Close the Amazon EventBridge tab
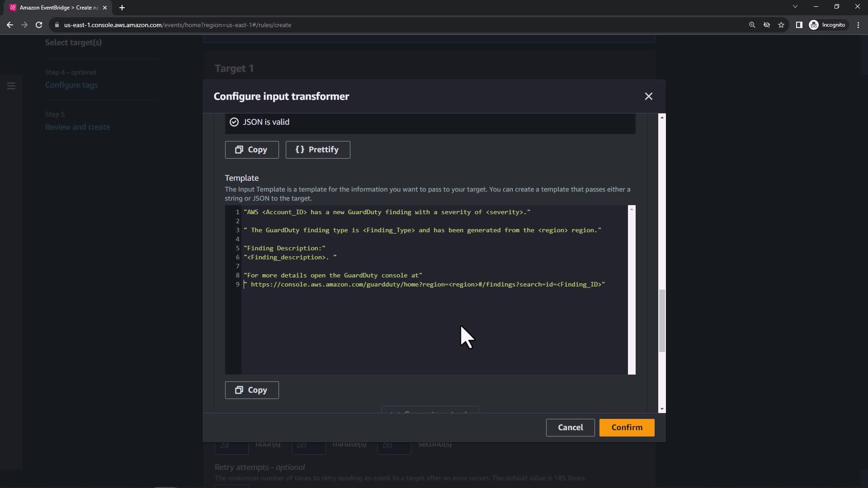Screen dimensions: 868x488 click(x=105, y=8)
